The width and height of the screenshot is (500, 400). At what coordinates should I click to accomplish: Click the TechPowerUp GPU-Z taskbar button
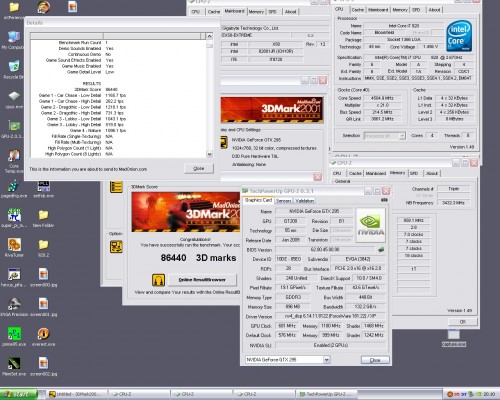coord(326,394)
